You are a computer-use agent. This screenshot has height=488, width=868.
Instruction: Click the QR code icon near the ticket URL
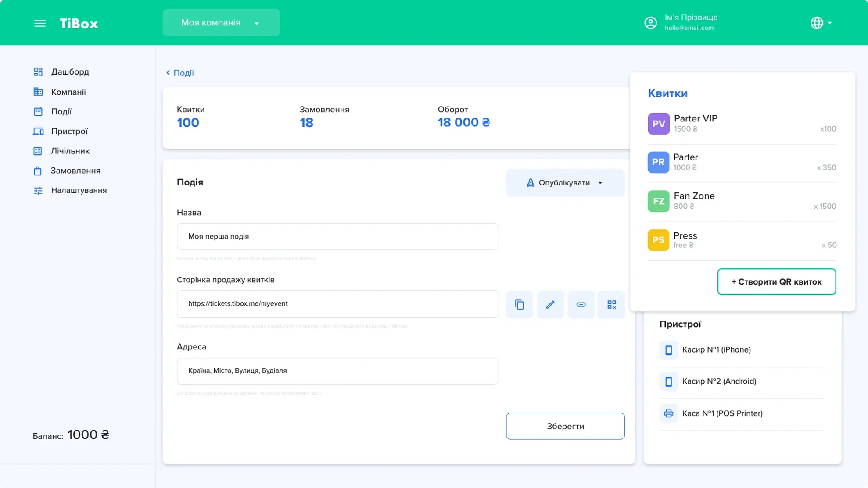coord(611,304)
